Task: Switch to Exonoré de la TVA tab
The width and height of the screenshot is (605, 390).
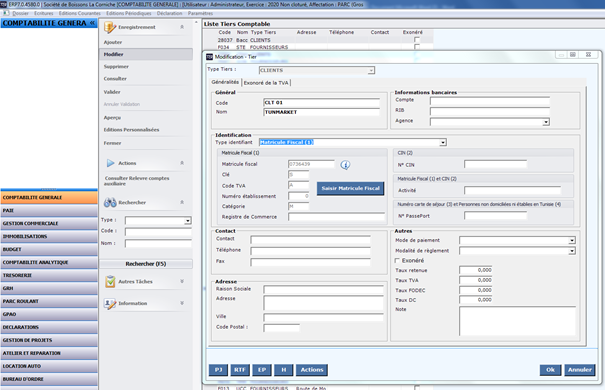Action: 266,83
